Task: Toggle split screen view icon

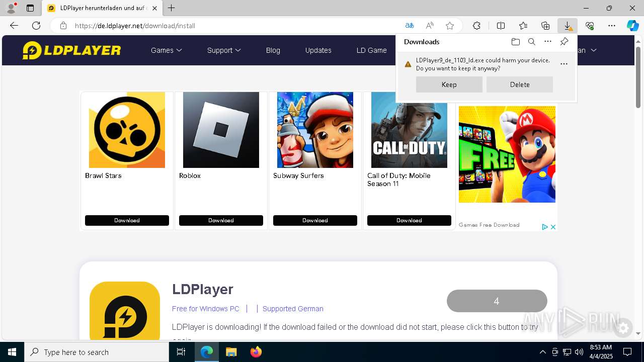Action: click(x=501, y=26)
